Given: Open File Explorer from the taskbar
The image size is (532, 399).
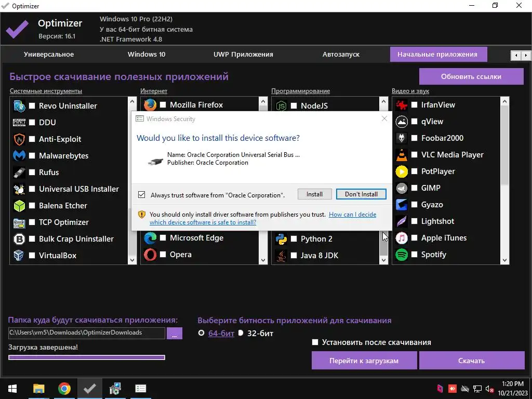Looking at the screenshot, I should coord(38,389).
